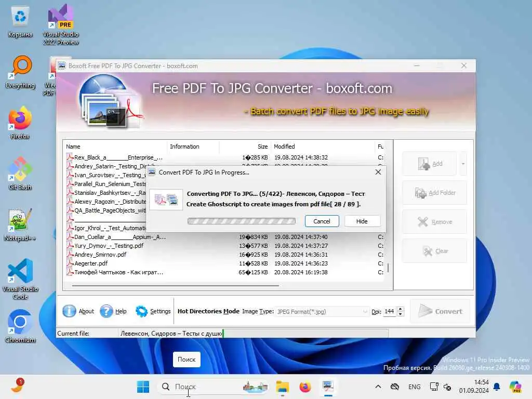The height and width of the screenshot is (399, 532).
Task: Click the Information column header
Action: (x=193, y=147)
